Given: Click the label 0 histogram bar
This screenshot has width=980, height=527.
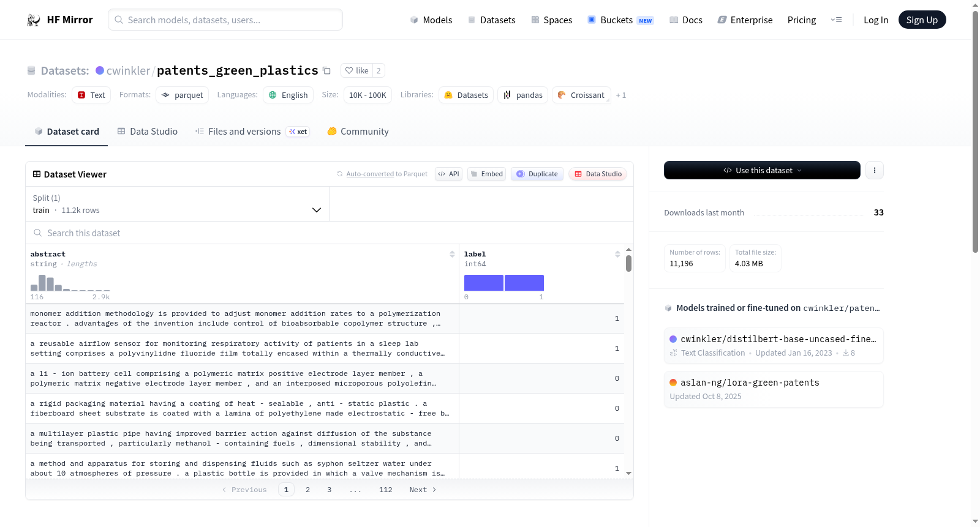Looking at the screenshot, I should tap(484, 283).
